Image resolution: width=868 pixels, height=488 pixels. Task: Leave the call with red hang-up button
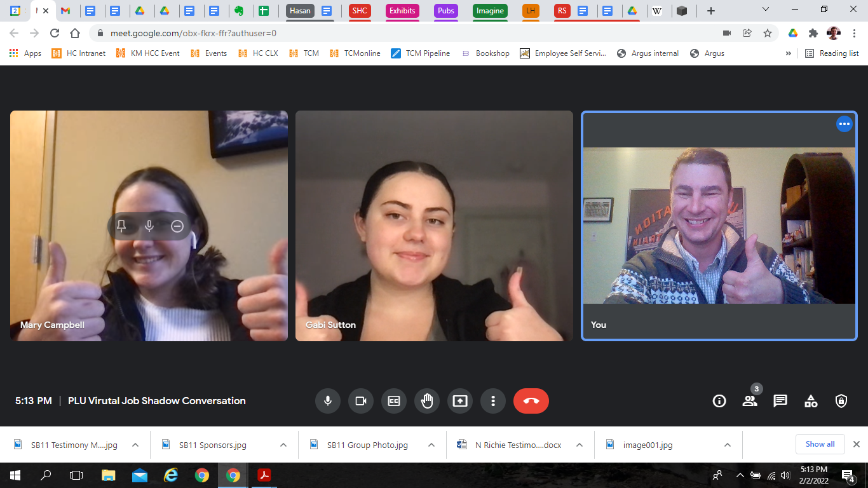pyautogui.click(x=531, y=401)
